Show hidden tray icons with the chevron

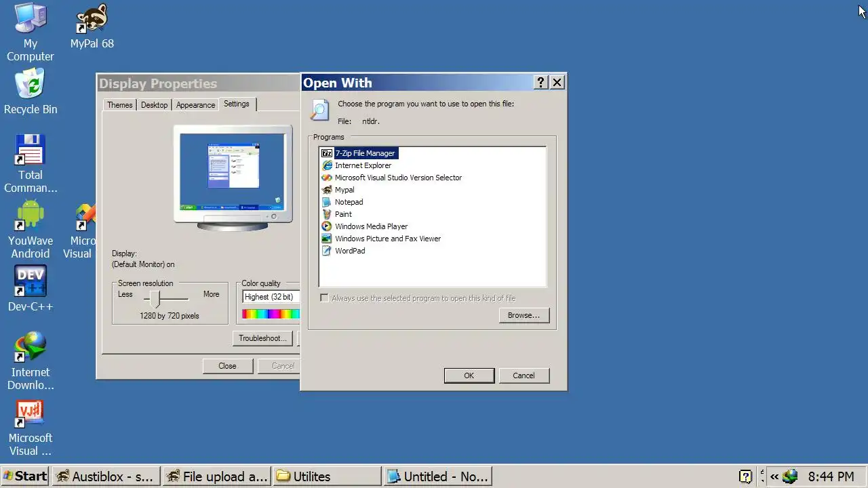[x=774, y=476]
